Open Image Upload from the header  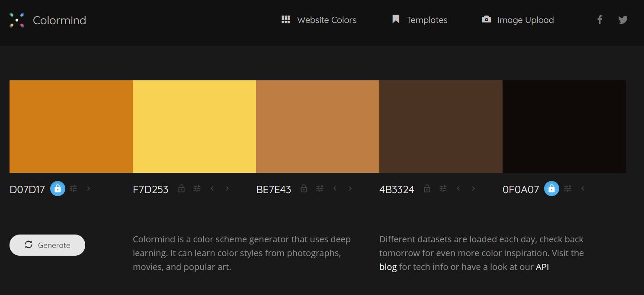click(x=518, y=20)
